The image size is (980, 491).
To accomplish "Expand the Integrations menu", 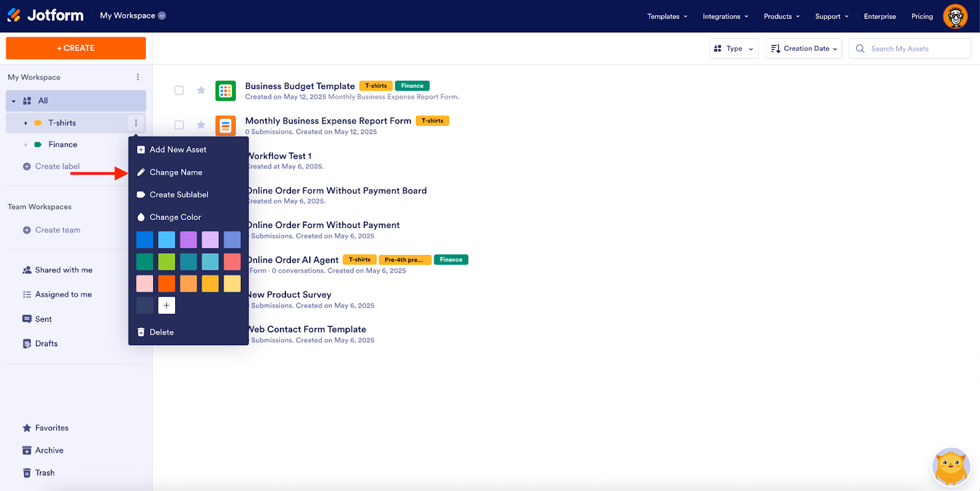I will [725, 17].
